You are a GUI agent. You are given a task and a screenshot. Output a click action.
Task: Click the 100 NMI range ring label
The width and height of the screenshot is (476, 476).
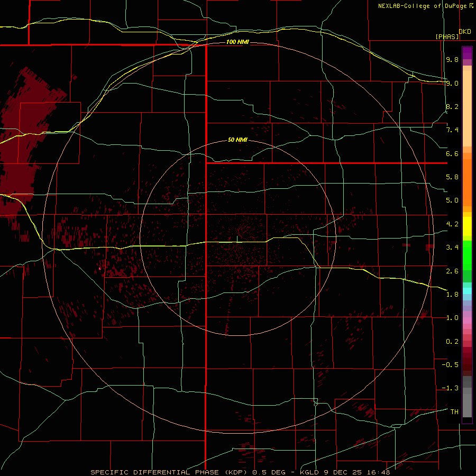[237, 42]
